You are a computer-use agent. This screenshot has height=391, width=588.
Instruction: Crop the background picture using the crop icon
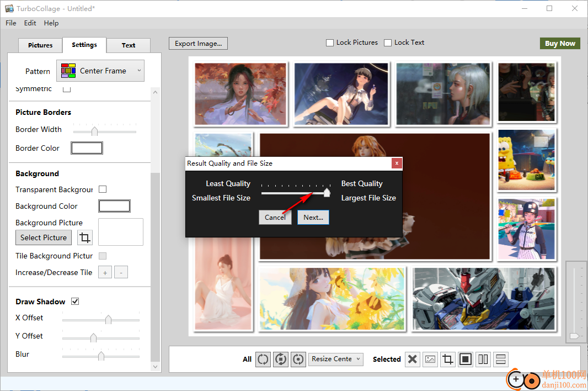[x=85, y=237]
